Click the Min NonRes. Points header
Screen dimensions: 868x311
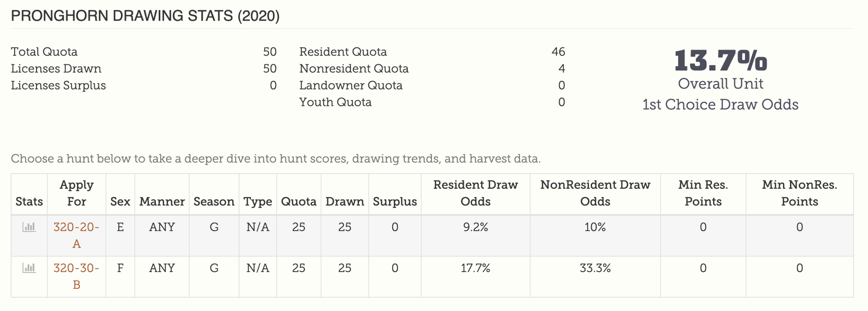pyautogui.click(x=800, y=193)
